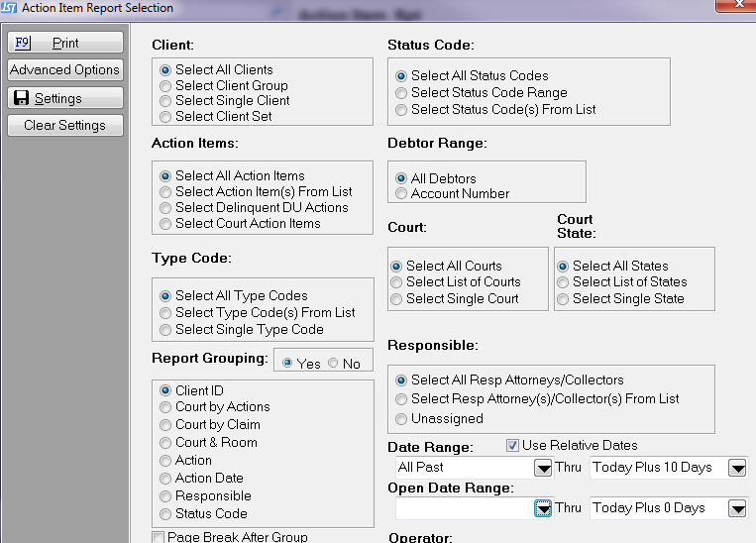Click the application icon in title bar

pos(9,8)
